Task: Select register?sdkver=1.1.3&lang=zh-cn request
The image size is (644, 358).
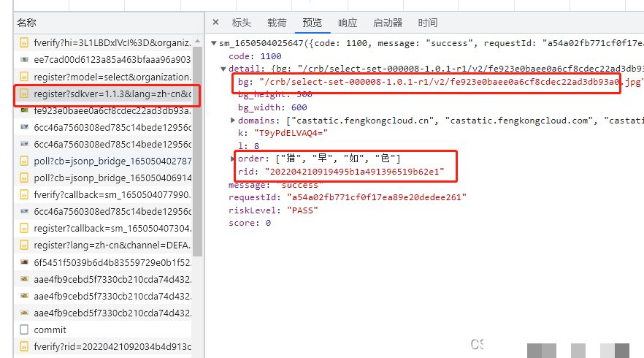Action: [103, 94]
